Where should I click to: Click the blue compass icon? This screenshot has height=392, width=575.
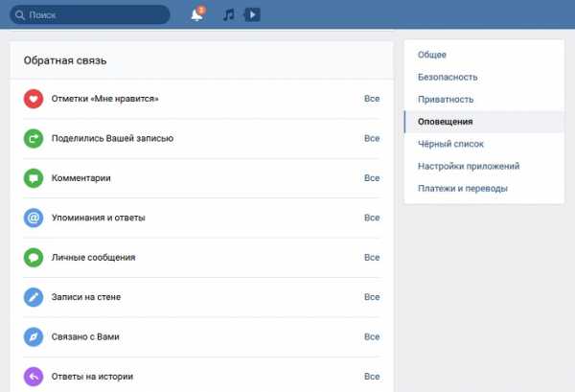pyautogui.click(x=34, y=336)
